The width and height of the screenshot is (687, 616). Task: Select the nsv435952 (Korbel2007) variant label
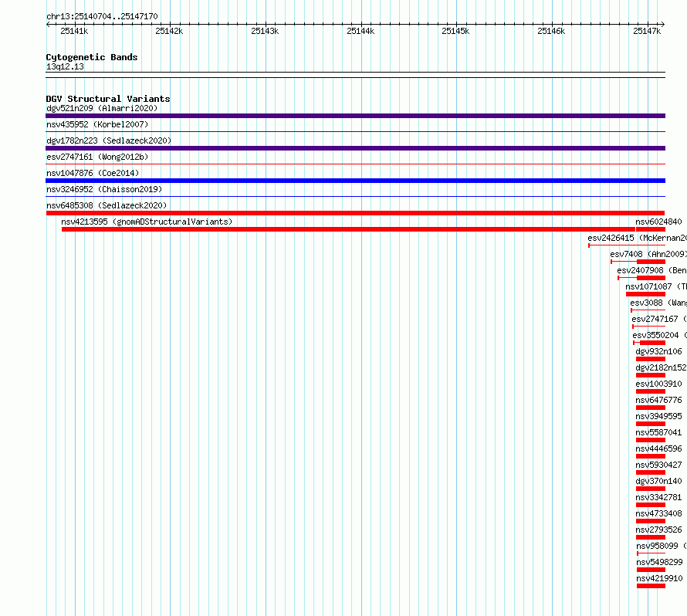(97, 124)
